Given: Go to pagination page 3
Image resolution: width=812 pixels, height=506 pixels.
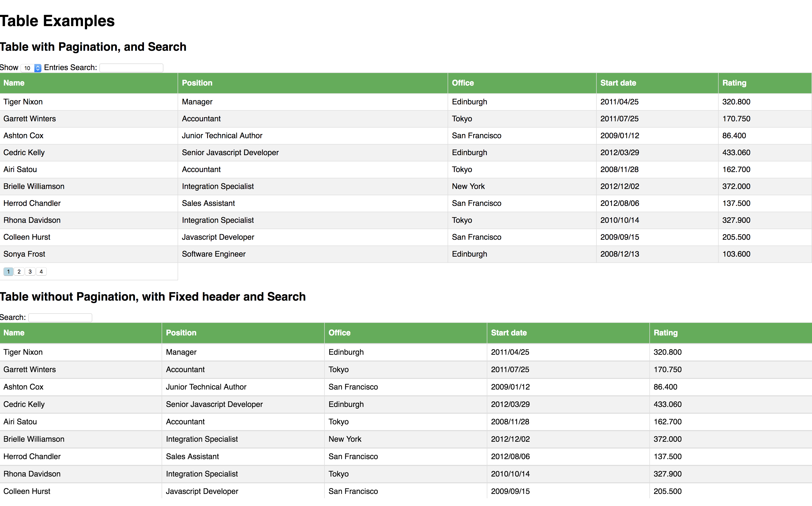Looking at the screenshot, I should (30, 272).
